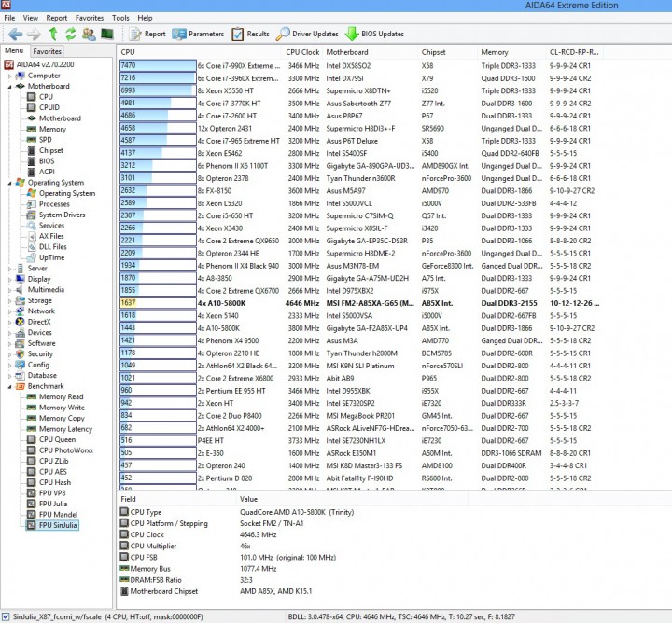Collapse the Motherboard tree node
Screen dimensions: 672x623
[x=10, y=87]
